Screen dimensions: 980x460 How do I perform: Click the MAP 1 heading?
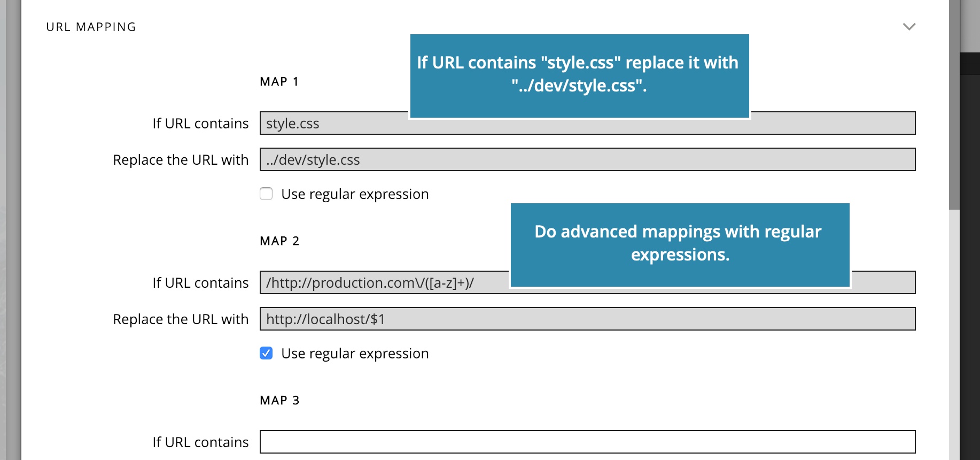(x=279, y=81)
